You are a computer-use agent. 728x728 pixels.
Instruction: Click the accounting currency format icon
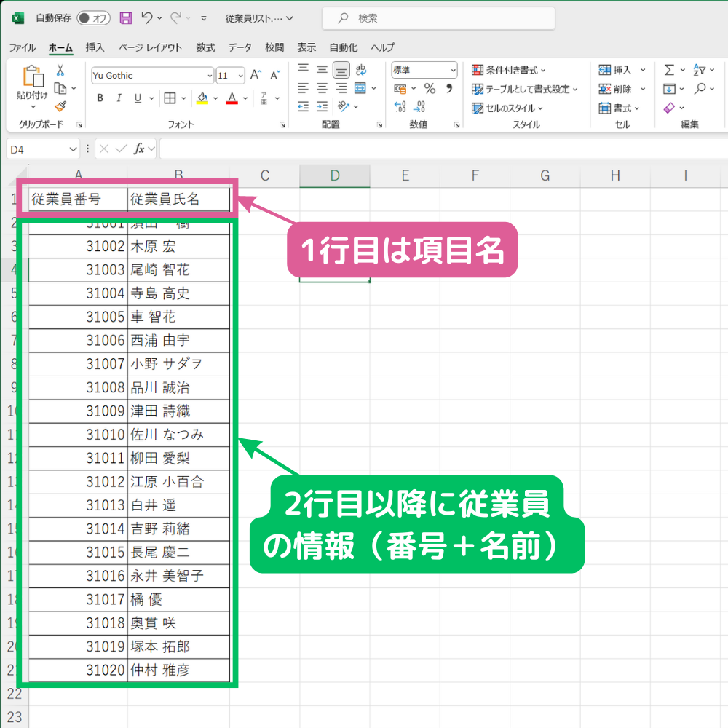tap(400, 88)
